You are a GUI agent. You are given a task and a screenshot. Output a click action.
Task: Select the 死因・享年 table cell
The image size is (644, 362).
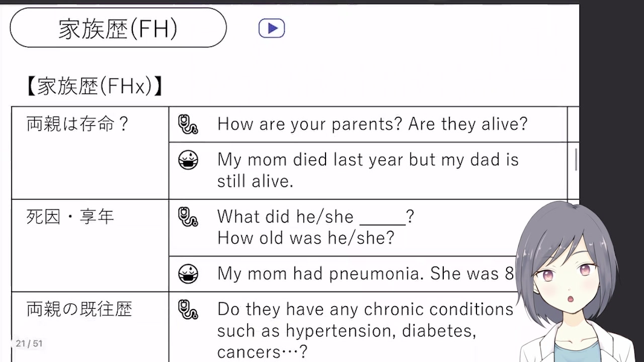tap(70, 217)
